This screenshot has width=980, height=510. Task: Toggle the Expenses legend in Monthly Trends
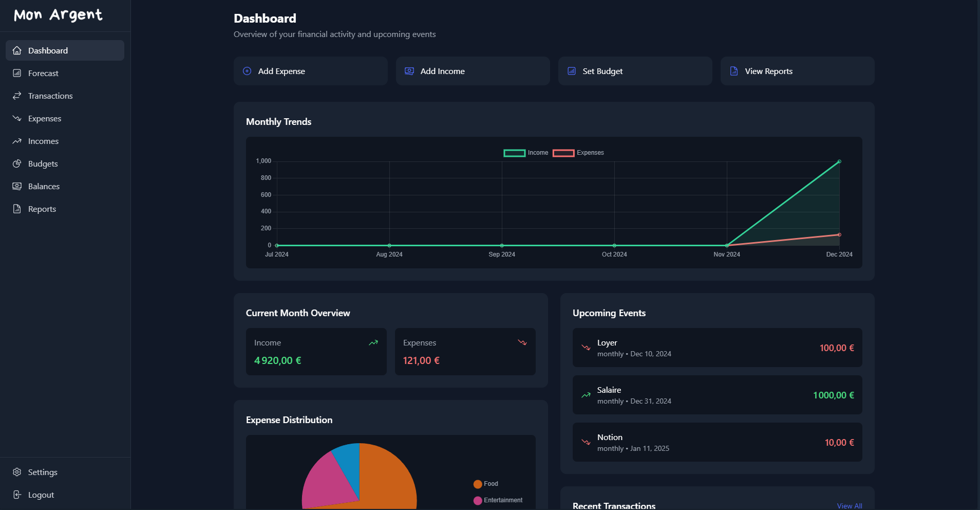(578, 153)
